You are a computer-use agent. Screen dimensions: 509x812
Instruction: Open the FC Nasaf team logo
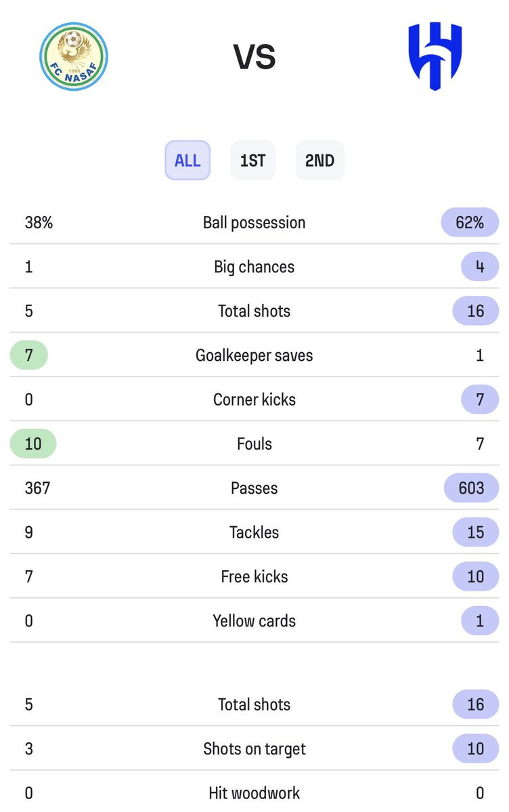(x=74, y=56)
